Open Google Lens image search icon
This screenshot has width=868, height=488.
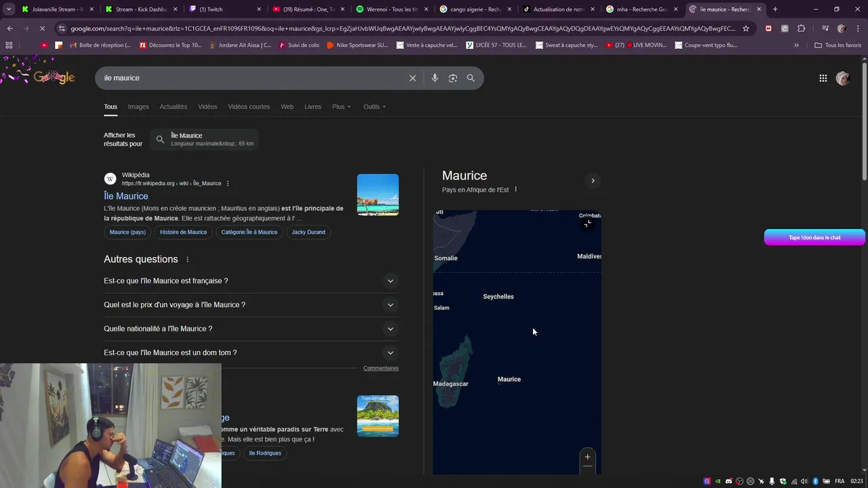[453, 78]
